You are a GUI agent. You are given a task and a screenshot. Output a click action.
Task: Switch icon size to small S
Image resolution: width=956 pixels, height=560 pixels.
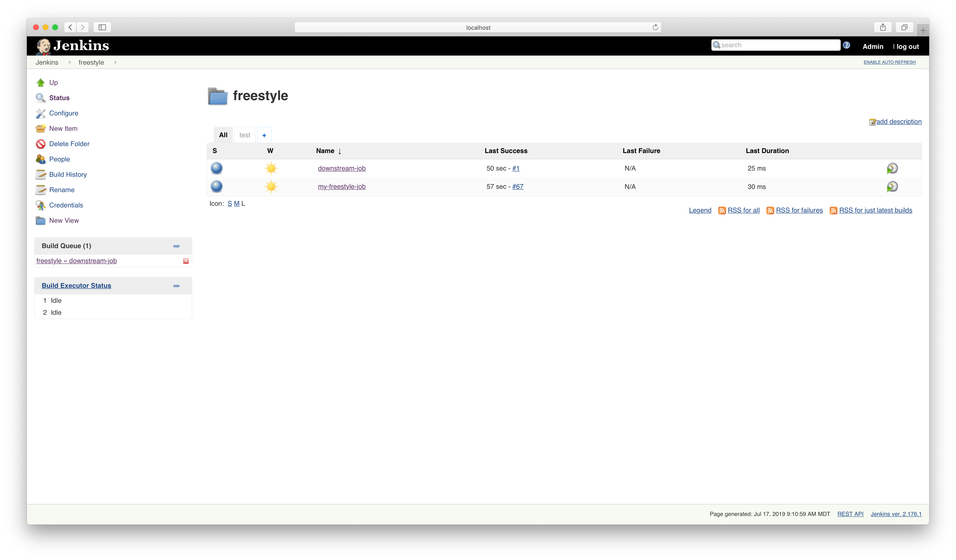click(230, 204)
